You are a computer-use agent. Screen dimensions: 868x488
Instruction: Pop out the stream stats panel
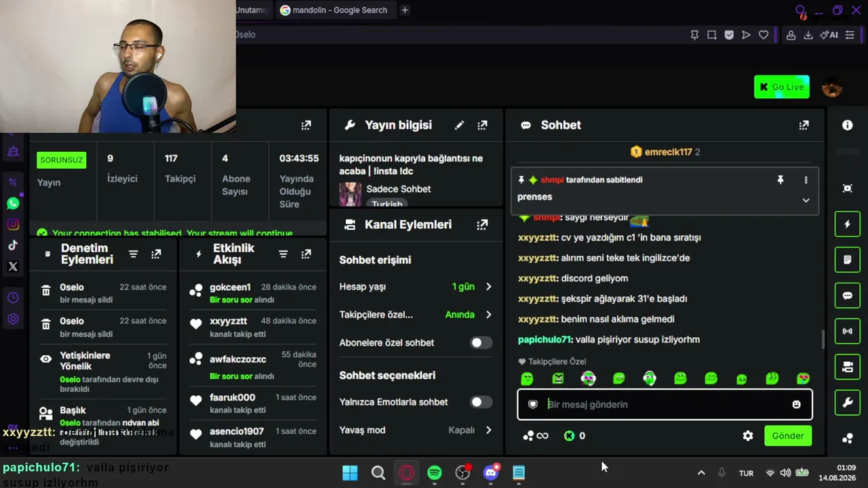(306, 125)
